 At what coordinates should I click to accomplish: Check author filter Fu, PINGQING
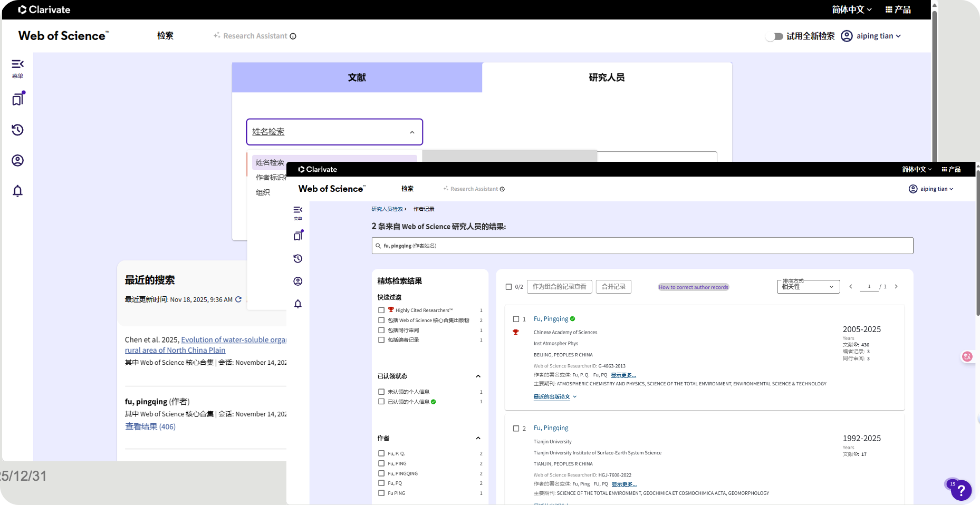point(381,473)
